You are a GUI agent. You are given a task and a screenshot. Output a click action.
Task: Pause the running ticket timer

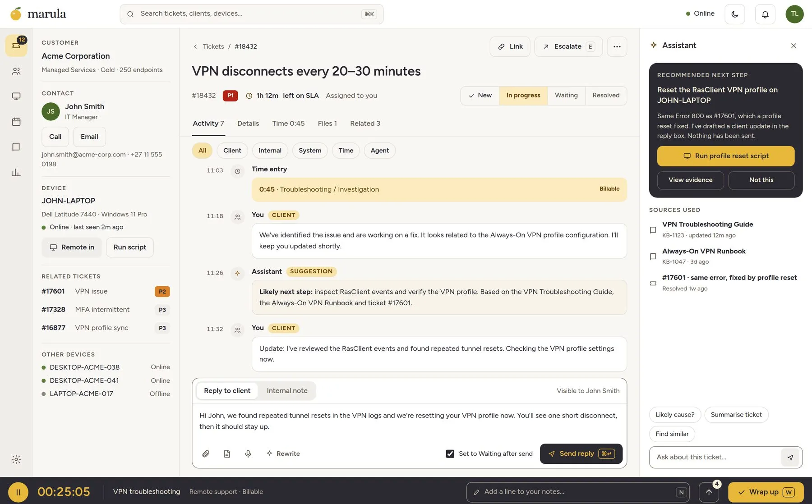coord(18,492)
